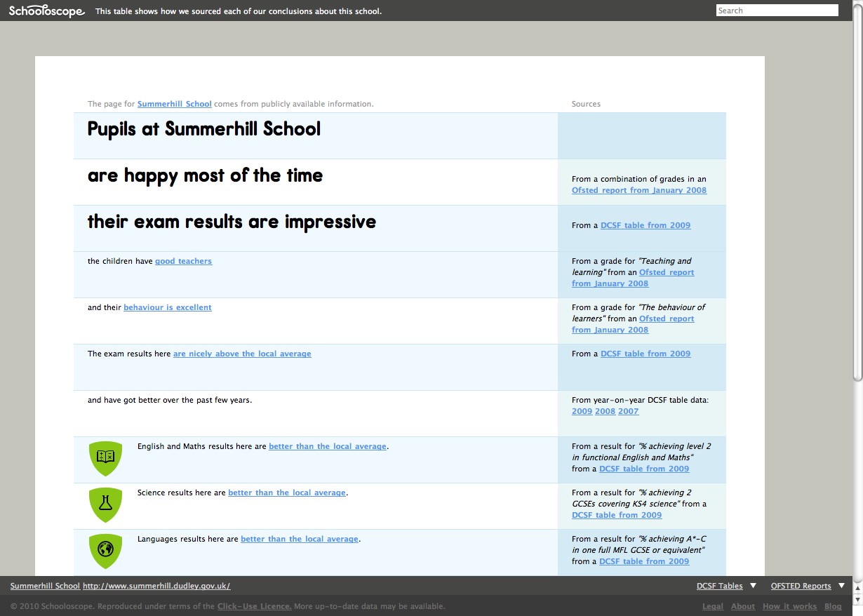
Task: Click the got better over past few years text
Action: 170,400
